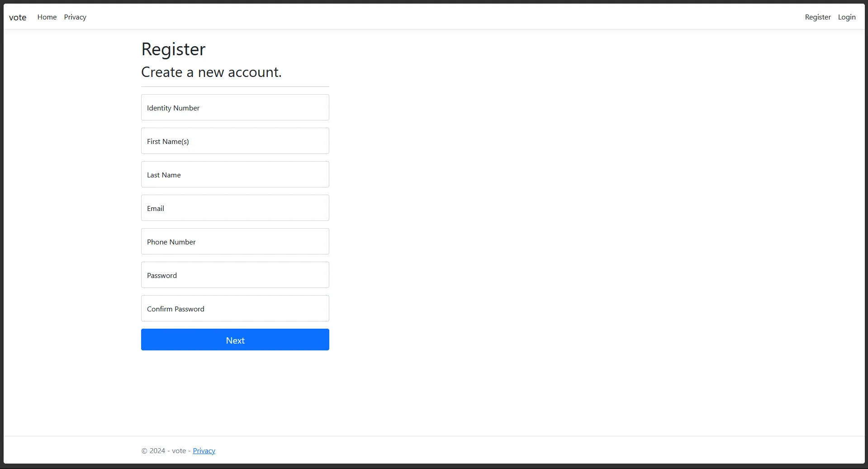Click the Register page heading
This screenshot has width=868, height=469.
(x=173, y=49)
